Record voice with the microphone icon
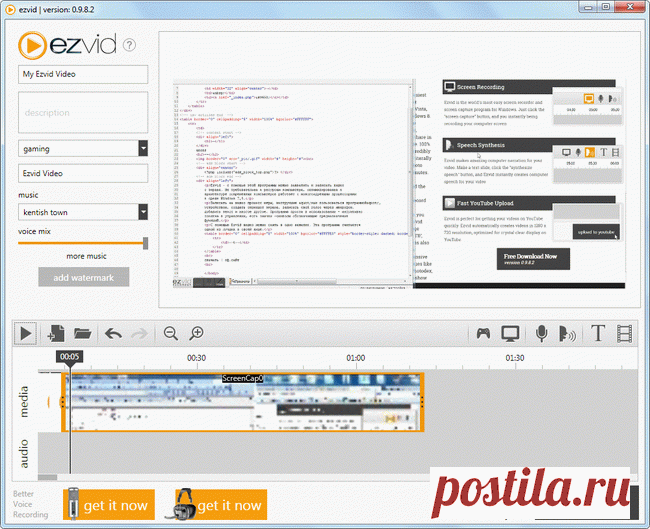This screenshot has width=650, height=529. pos(541,333)
